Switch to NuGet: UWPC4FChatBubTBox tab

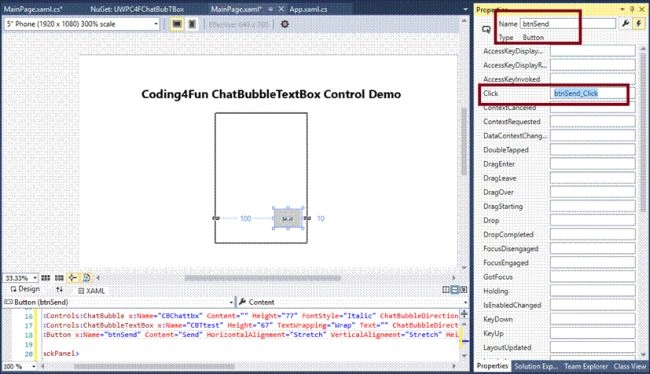point(137,9)
